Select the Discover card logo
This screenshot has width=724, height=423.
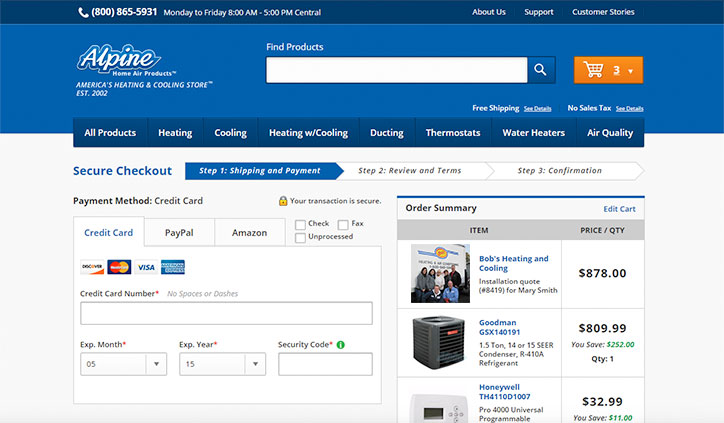click(92, 267)
